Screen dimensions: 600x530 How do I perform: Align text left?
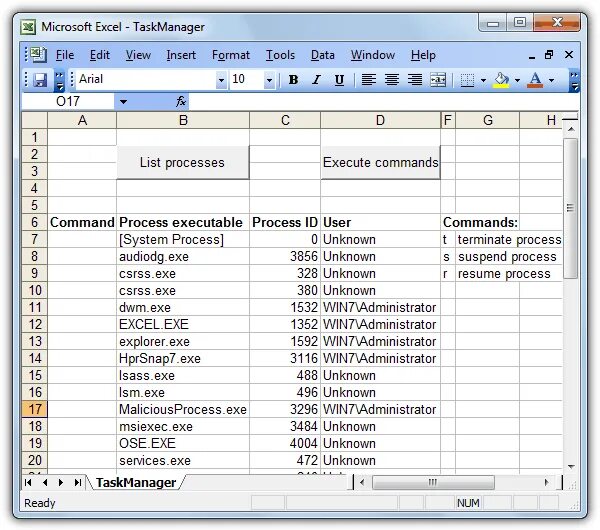tap(369, 80)
